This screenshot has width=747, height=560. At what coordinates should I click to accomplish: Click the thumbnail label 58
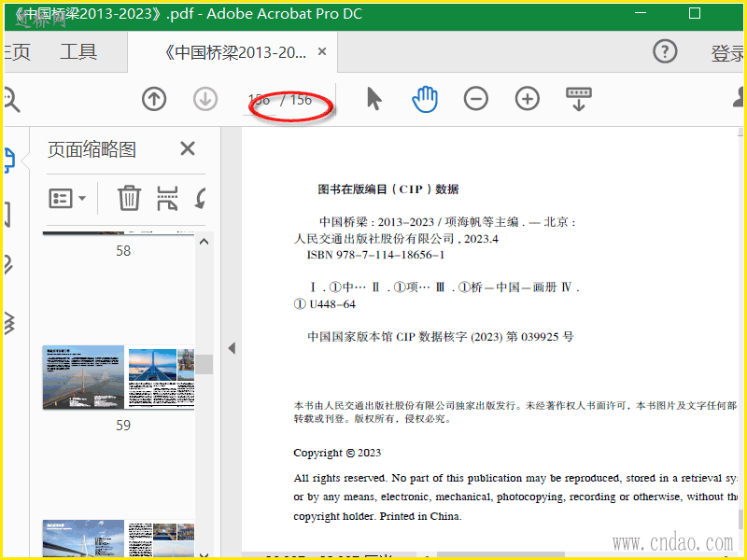click(123, 251)
